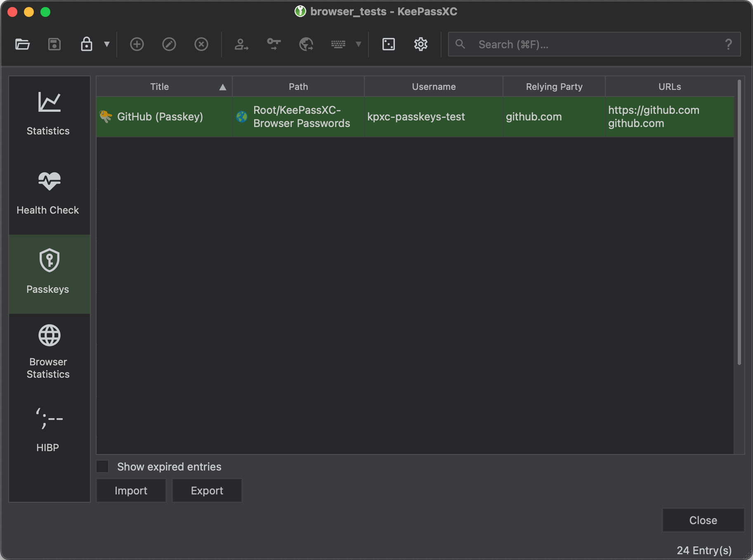
Task: Switch to the Statistics tab
Action: [49, 115]
